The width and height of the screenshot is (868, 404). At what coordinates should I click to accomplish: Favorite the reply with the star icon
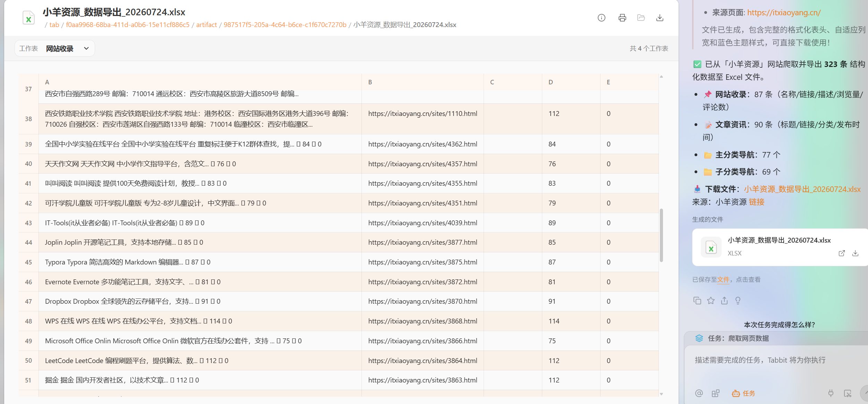[711, 301]
